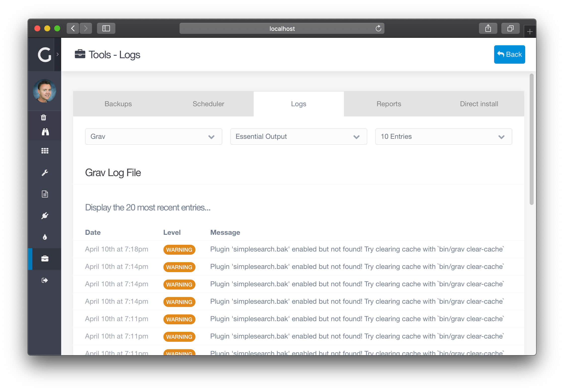Click the wrench/settings icon in sidebar
564x392 pixels.
(x=45, y=172)
